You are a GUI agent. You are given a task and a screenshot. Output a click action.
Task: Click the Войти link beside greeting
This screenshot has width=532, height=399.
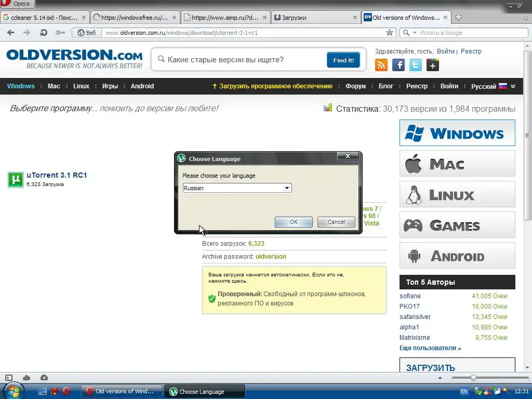click(445, 51)
